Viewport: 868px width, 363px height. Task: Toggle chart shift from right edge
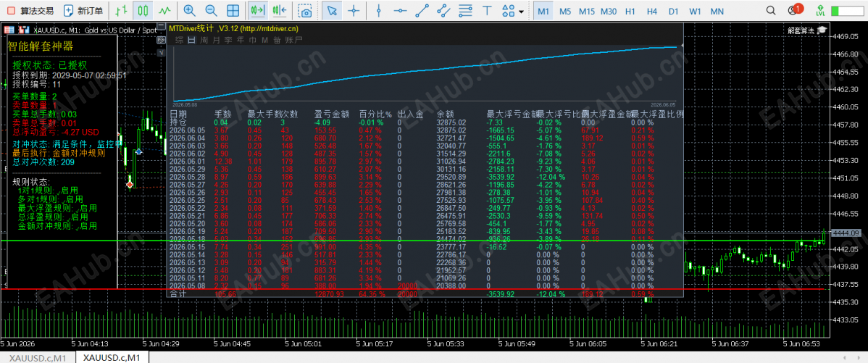click(279, 11)
